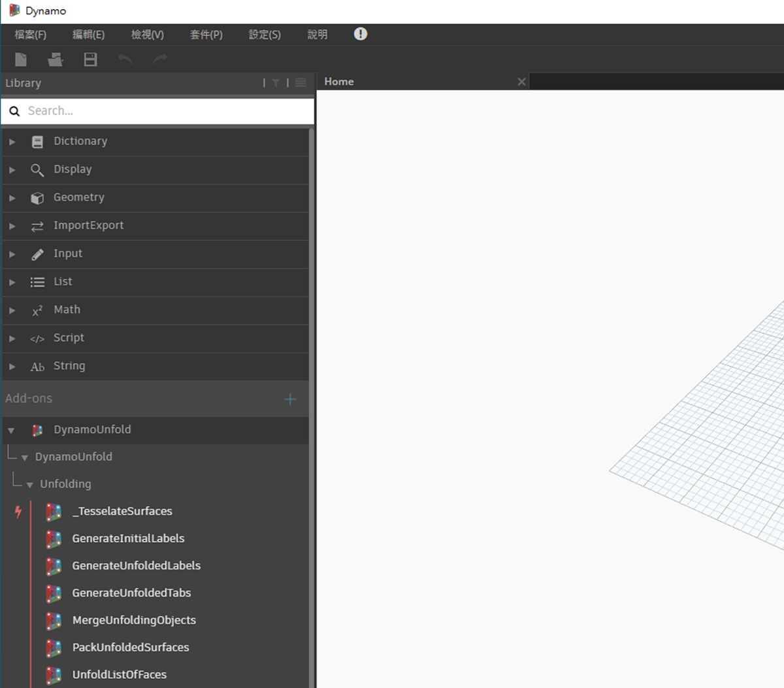Collapse the top-level DynamoUnfold add-on arrow

(11, 431)
